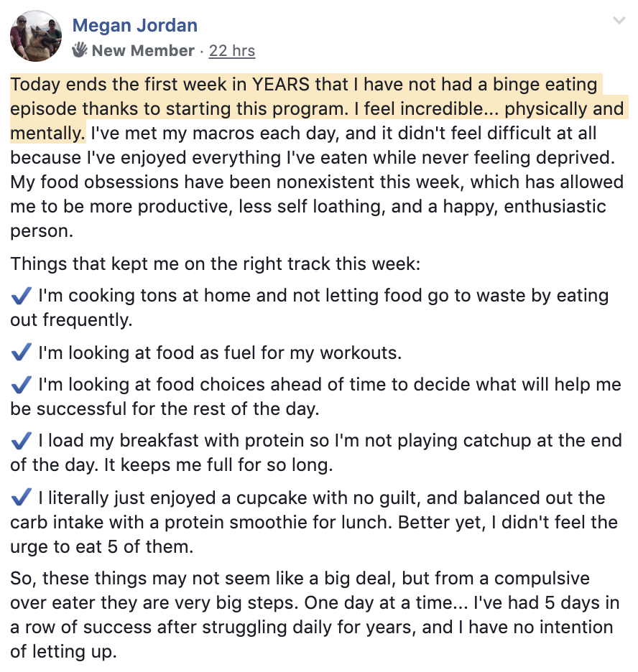The image size is (638, 672).
Task: Click the checkmark beside food choices ahead
Action: (21, 384)
